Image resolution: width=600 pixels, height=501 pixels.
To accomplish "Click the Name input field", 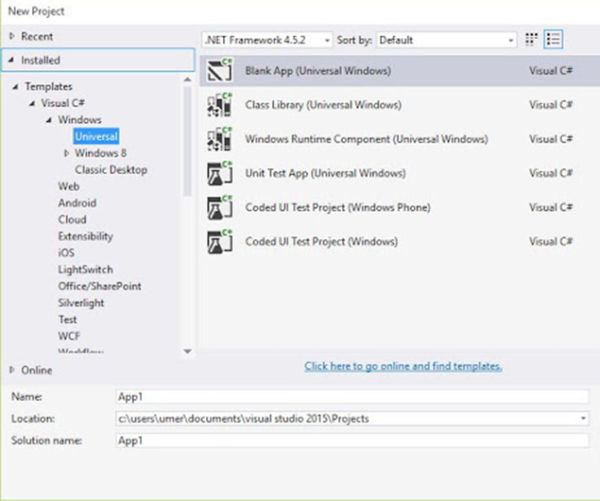I will click(352, 397).
